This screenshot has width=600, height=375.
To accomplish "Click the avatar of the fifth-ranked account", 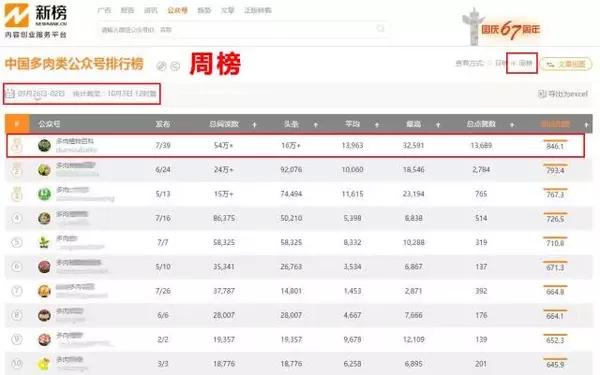I will pyautogui.click(x=44, y=242).
